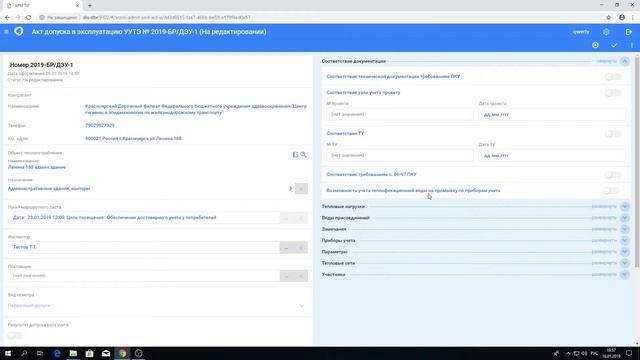640x360 pixels.
Task: Click развернуть link for Приборы учета
Action: coord(604,241)
